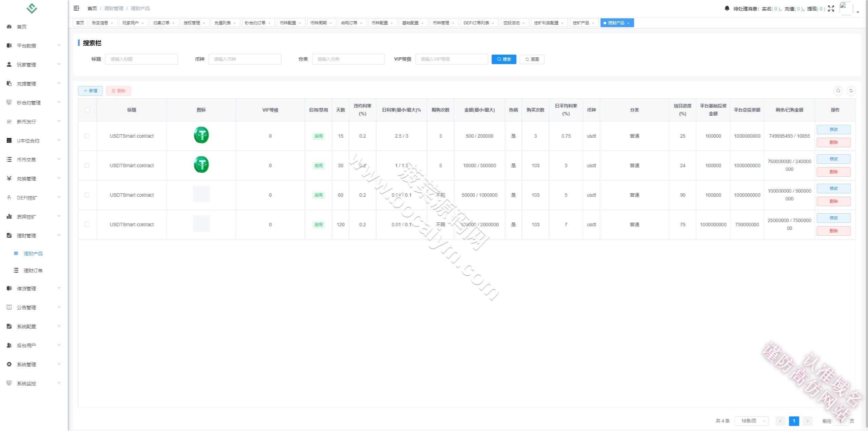Click the 重置 button
This screenshot has height=431, width=868.
click(532, 59)
